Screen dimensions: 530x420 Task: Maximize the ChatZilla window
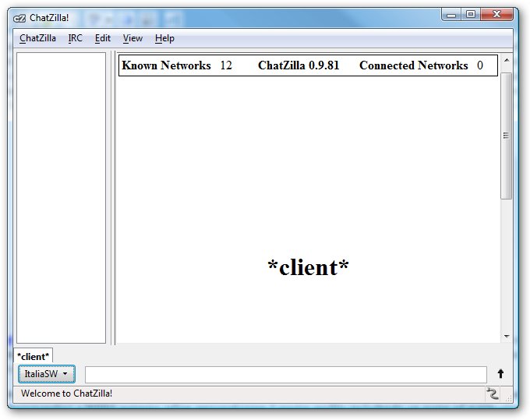tap(471, 15)
